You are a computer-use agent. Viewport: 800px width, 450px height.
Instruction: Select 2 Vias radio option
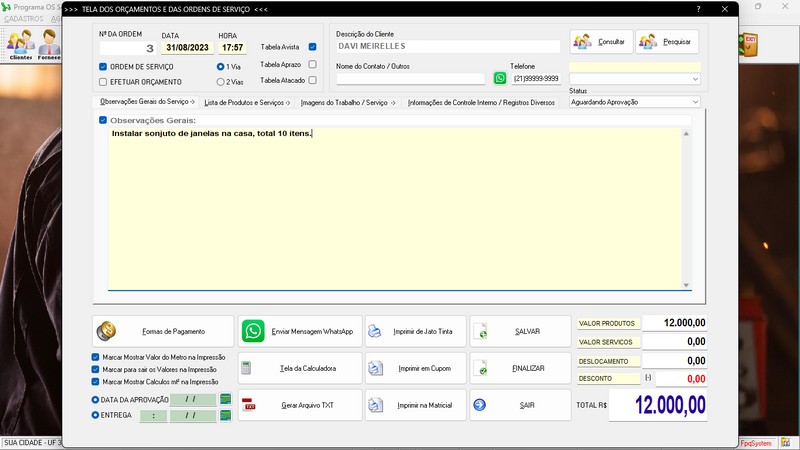(x=220, y=82)
